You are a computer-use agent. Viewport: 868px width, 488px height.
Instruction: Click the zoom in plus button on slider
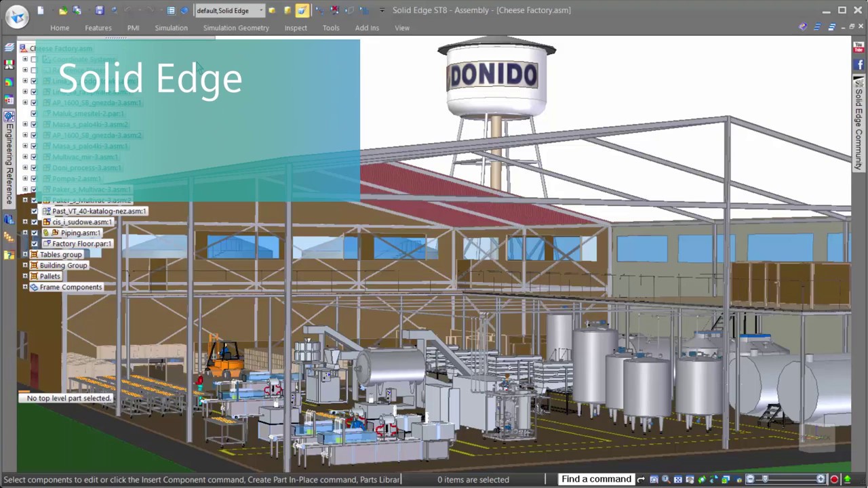[821, 480]
